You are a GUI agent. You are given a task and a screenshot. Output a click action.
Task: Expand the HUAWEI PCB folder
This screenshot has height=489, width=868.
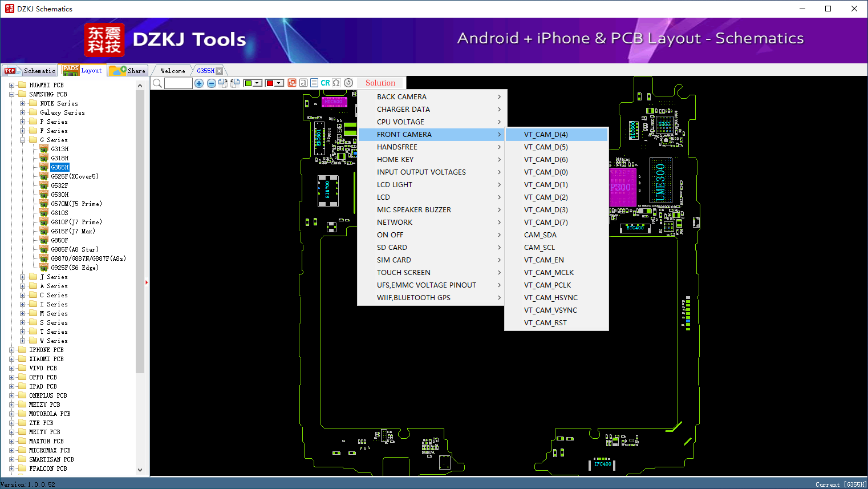tap(12, 85)
